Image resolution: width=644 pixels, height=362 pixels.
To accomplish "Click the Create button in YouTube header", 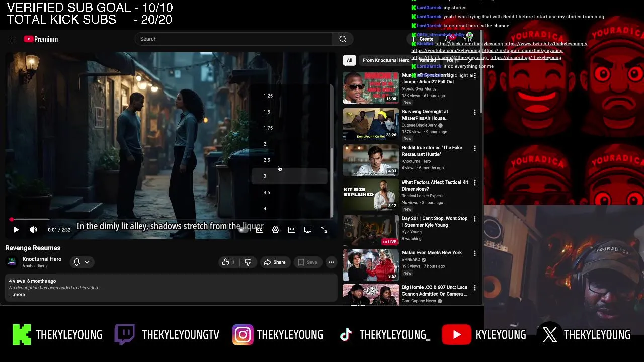I will click(423, 39).
